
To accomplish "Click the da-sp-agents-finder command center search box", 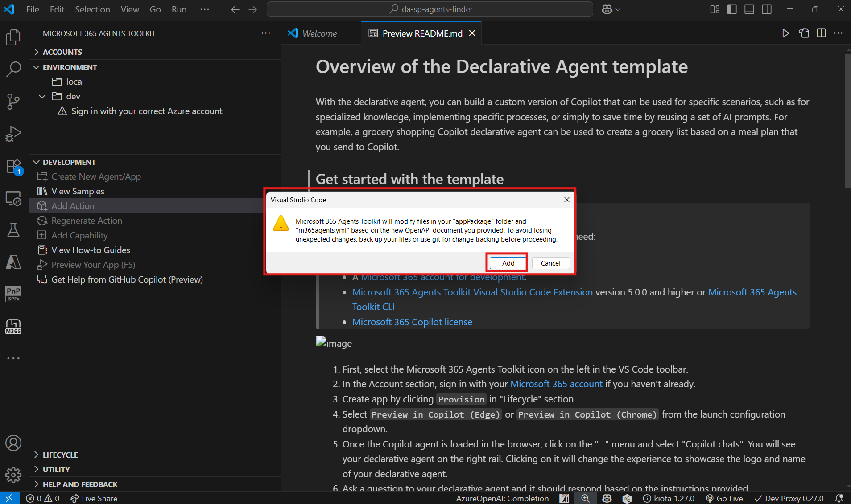I will coord(430,9).
